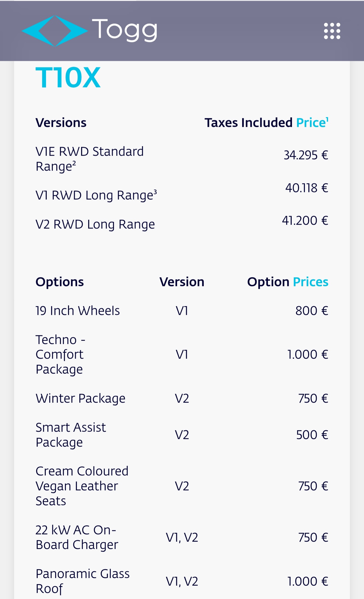Click the Panoramic Glass Roof option
Viewport: 364px width, 599px height.
coord(82,581)
